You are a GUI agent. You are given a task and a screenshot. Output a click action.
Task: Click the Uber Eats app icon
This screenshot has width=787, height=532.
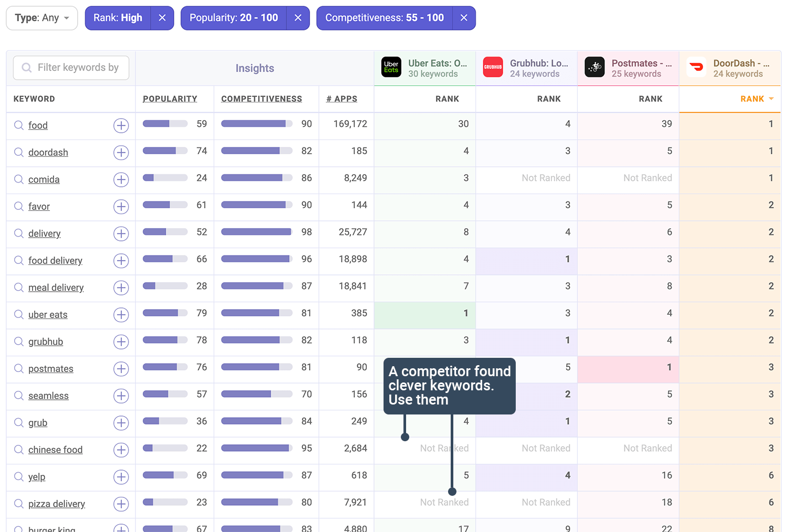(391, 67)
